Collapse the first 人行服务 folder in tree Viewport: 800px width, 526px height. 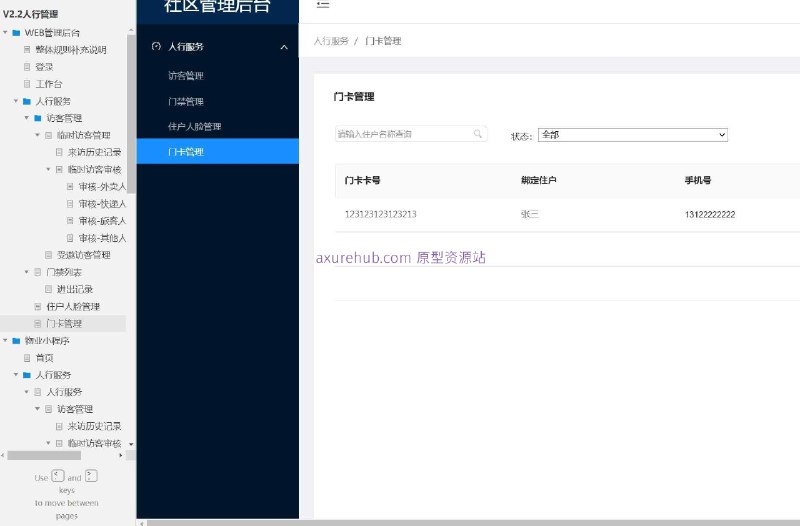point(16,101)
